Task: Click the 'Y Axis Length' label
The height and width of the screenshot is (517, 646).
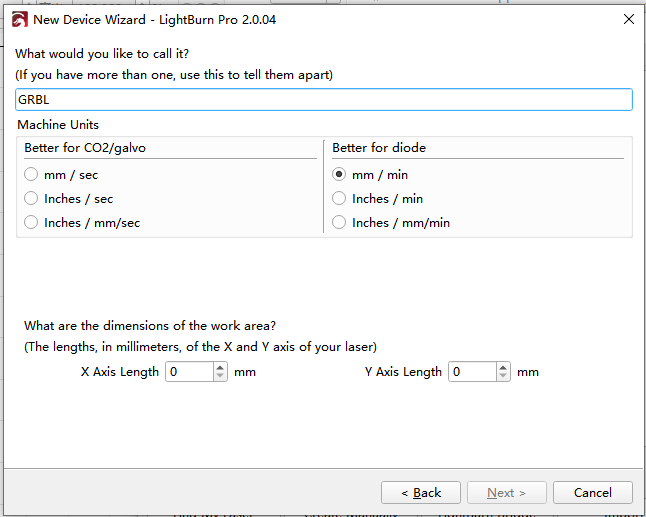Action: tap(403, 372)
